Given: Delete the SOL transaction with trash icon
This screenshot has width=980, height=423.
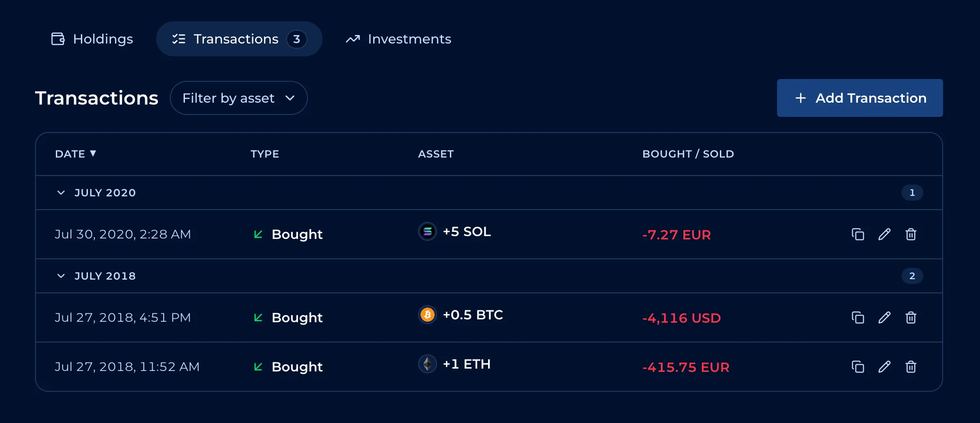Looking at the screenshot, I should (911, 234).
